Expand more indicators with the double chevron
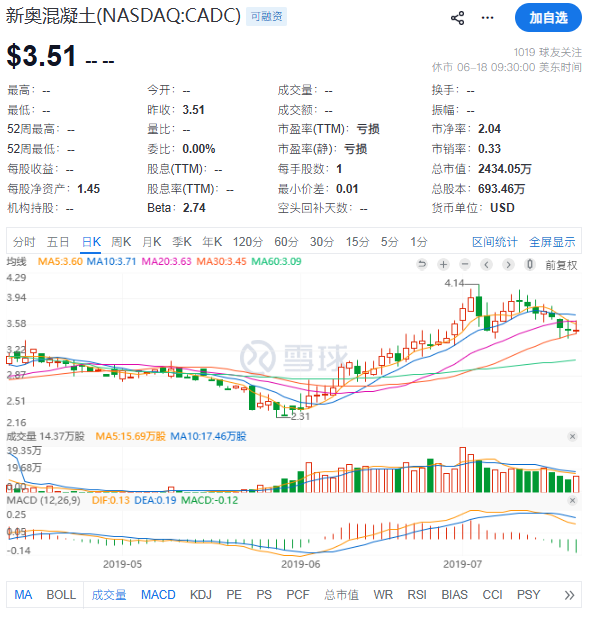This screenshot has width=590, height=617. pos(569,595)
